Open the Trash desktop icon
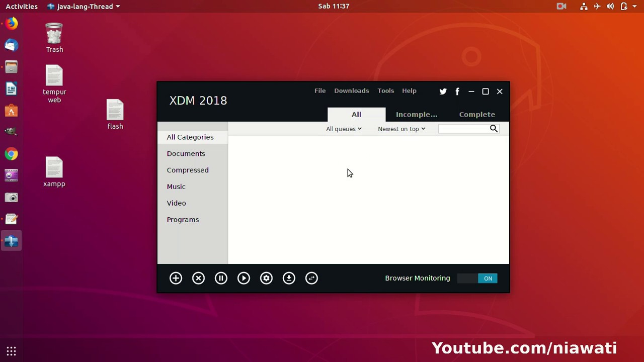644x362 pixels. pos(54,38)
